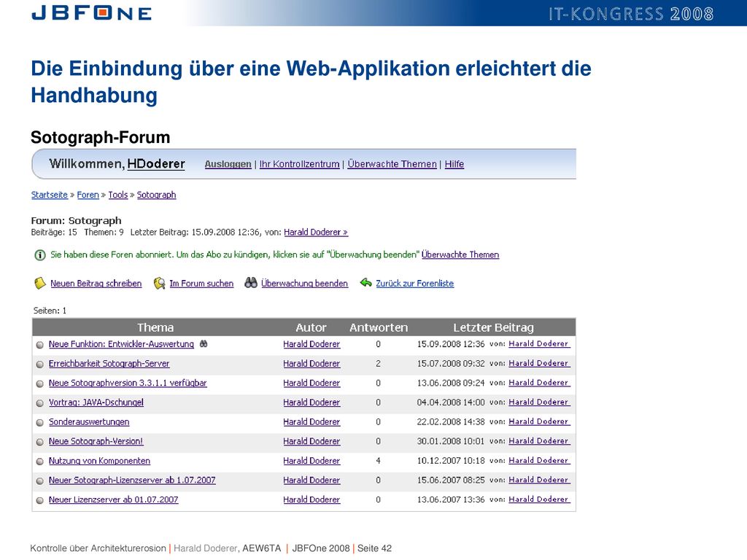Go to Tools breadcrumb
The width and height of the screenshot is (747, 560).
pos(117,195)
